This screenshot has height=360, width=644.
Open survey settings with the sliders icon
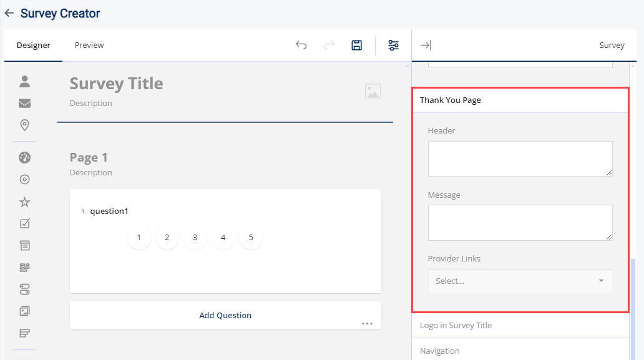393,45
